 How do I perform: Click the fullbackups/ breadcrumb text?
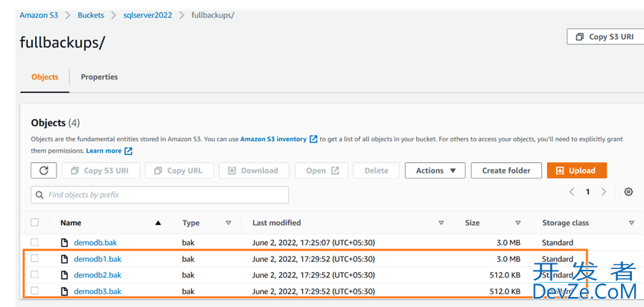pyautogui.click(x=213, y=15)
